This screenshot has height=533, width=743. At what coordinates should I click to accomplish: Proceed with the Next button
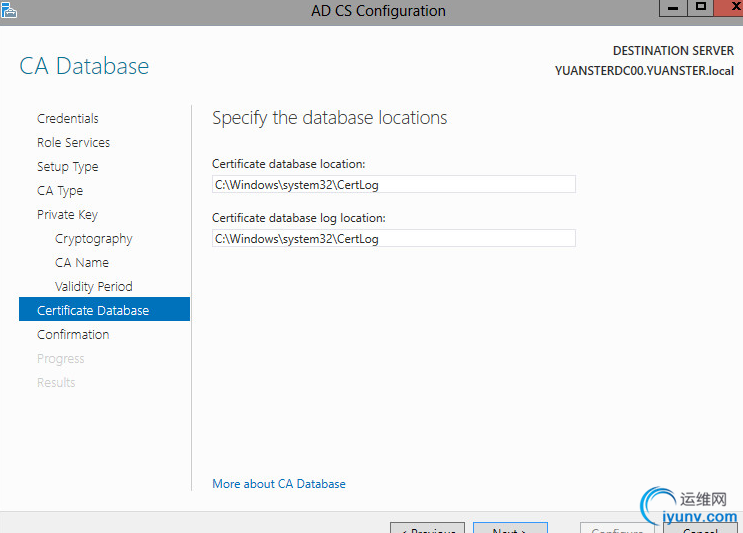click(510, 528)
